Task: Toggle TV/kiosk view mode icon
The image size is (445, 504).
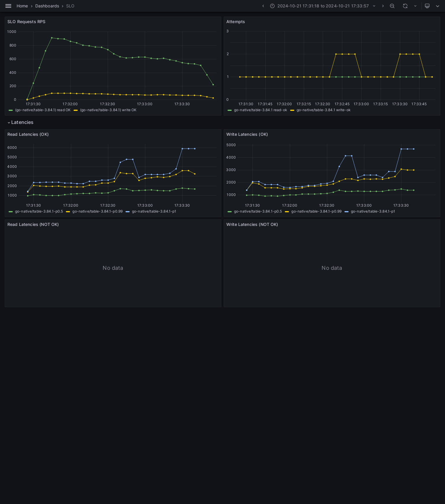Action: 427,6
